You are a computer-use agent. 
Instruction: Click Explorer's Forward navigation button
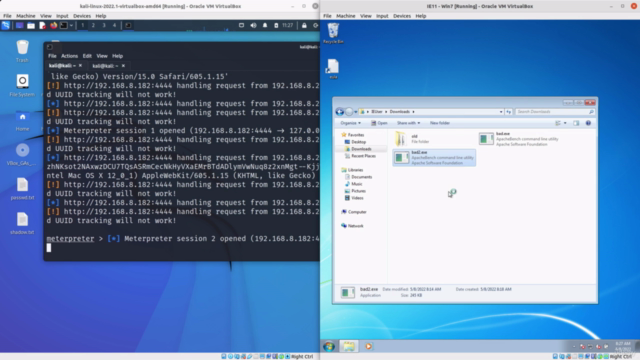coord(349,111)
